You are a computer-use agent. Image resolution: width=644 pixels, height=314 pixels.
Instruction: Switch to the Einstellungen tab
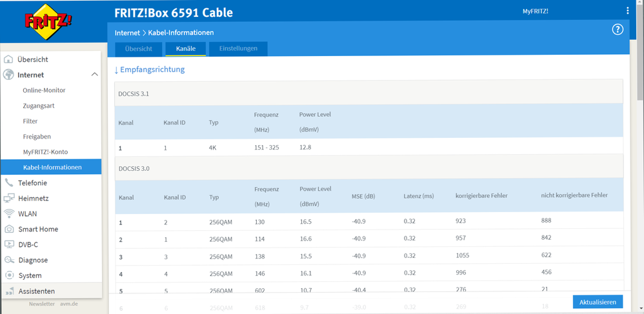click(x=238, y=49)
